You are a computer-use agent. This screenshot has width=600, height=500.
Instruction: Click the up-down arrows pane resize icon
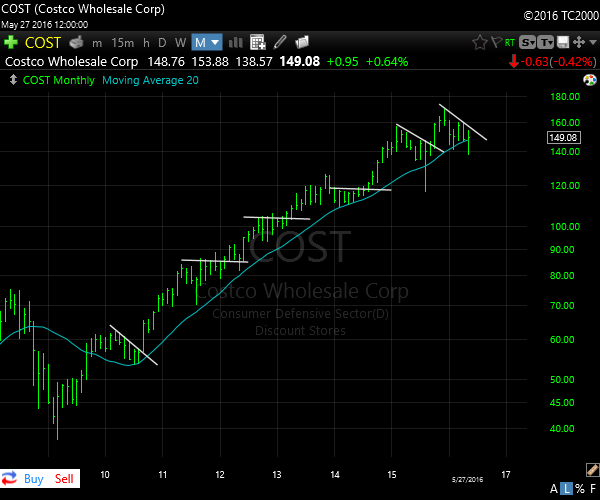click(x=13, y=80)
